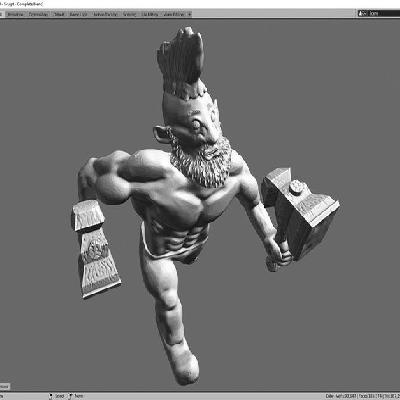400x400 pixels.
Task: Add a new workspace with the plus icon
Action: (x=189, y=14)
